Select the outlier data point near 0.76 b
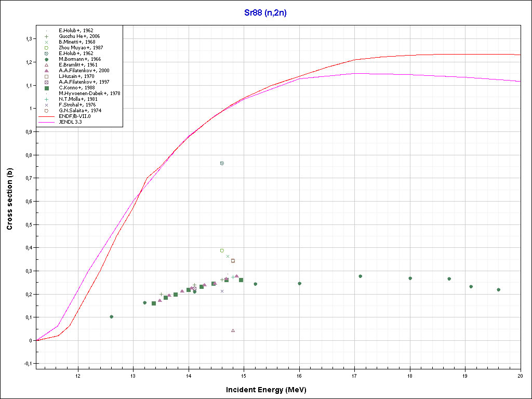 [x=222, y=163]
